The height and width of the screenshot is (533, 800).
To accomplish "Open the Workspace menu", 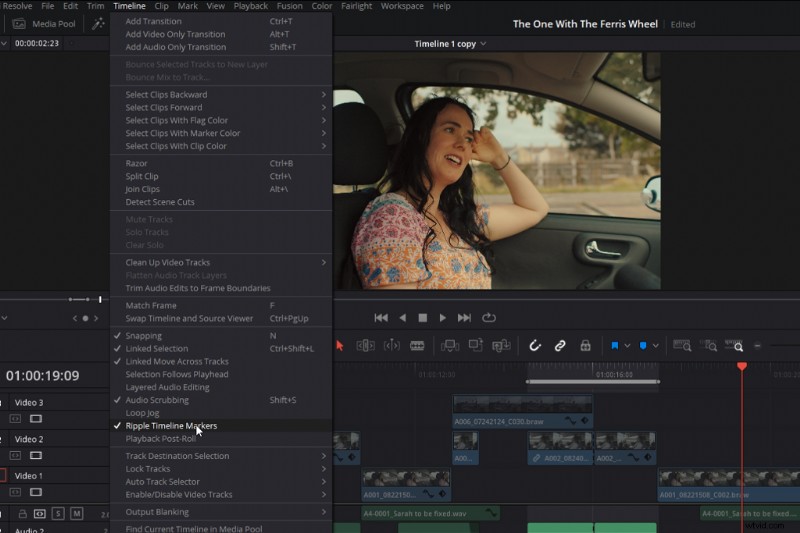I will tap(402, 6).
